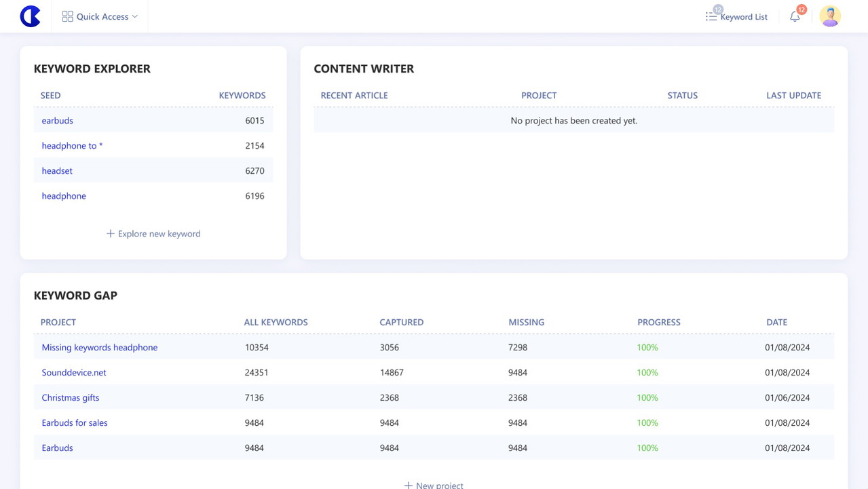Expand the Quick Access dropdown chevron
868x489 pixels.
point(135,16)
